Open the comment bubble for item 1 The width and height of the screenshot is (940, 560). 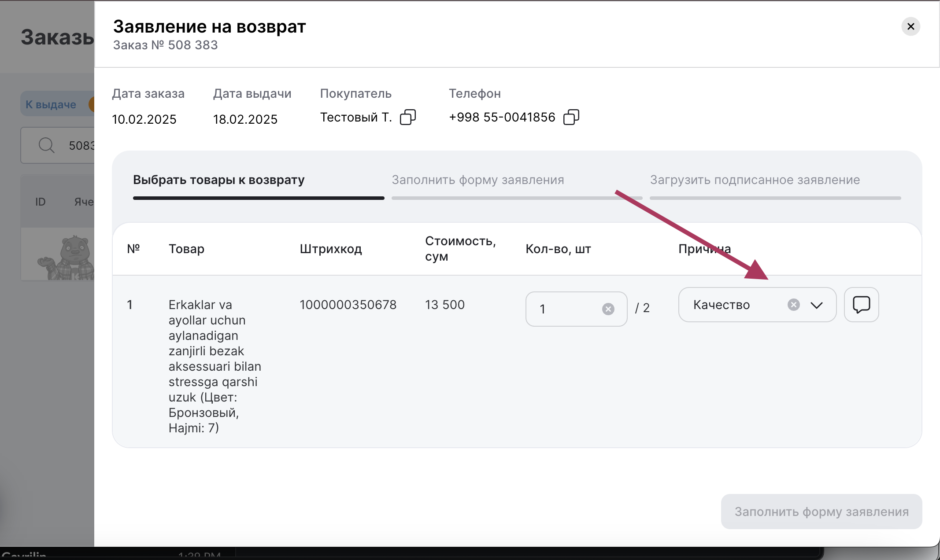point(861,305)
